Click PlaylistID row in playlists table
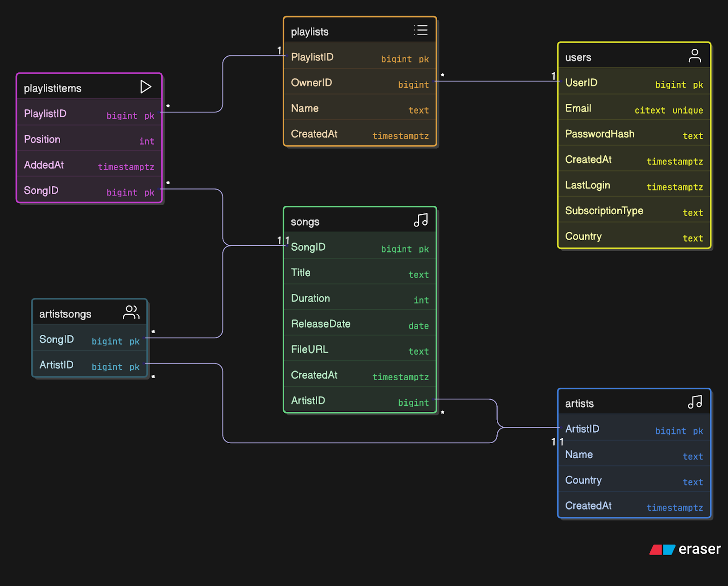 click(360, 56)
